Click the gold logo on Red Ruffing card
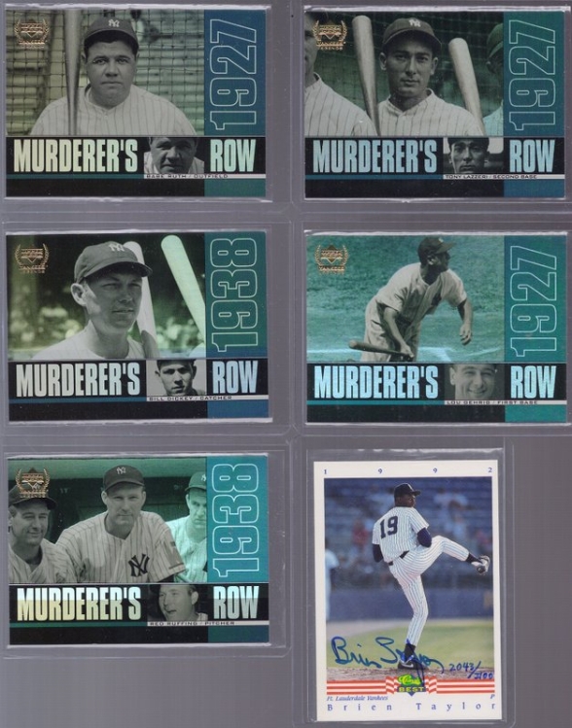The height and width of the screenshot is (728, 572). [32, 483]
